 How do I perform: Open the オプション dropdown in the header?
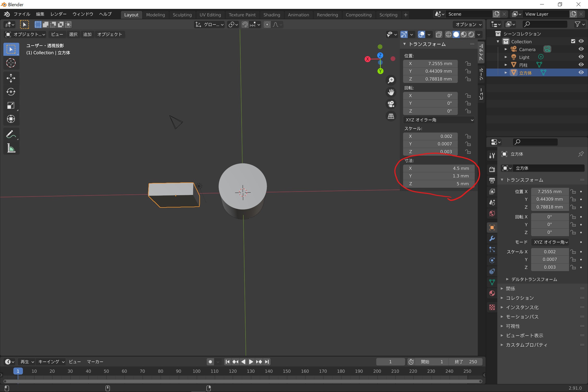(x=468, y=24)
